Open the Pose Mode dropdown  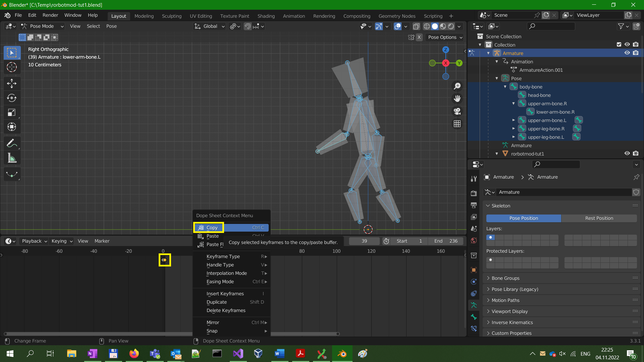[x=42, y=26]
